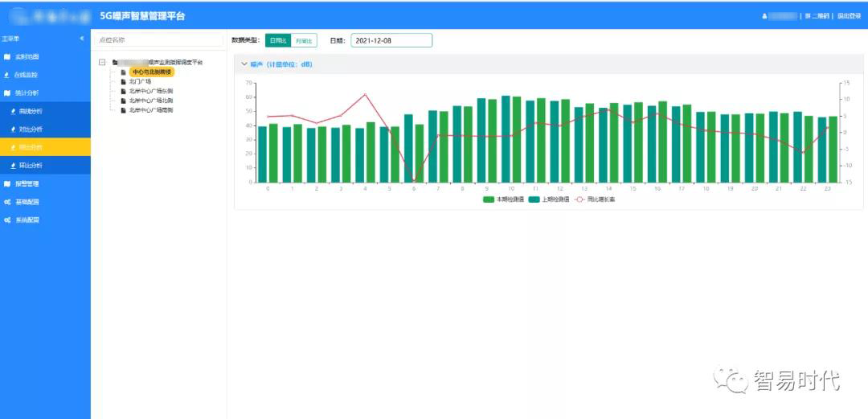The height and width of the screenshot is (419, 868).
Task: Select the 北门广场 tree node
Action: [140, 81]
